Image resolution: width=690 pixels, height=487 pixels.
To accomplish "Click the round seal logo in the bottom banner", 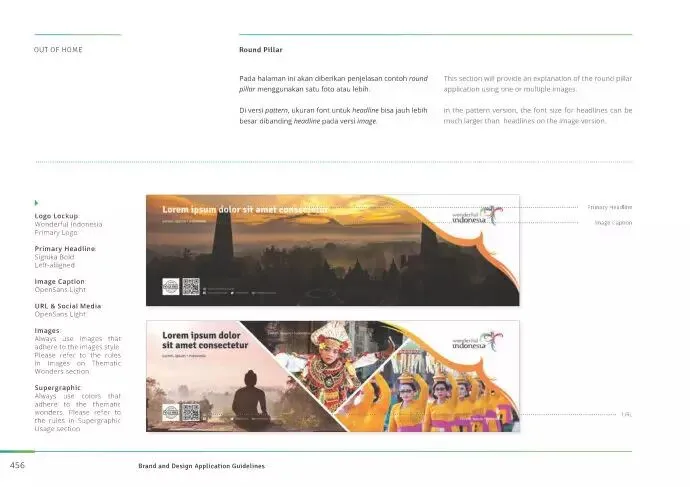I will (x=171, y=412).
